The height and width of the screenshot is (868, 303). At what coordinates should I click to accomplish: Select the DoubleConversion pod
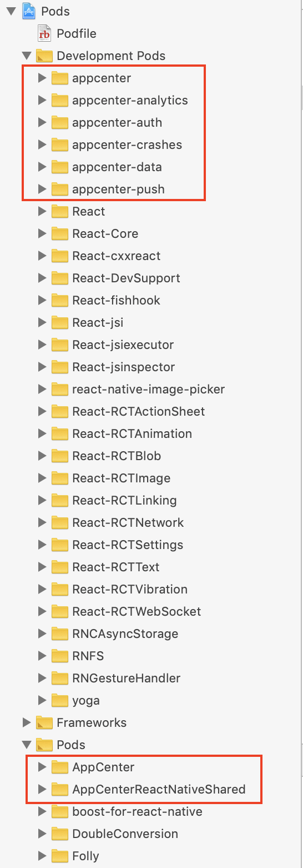pyautogui.click(x=125, y=834)
